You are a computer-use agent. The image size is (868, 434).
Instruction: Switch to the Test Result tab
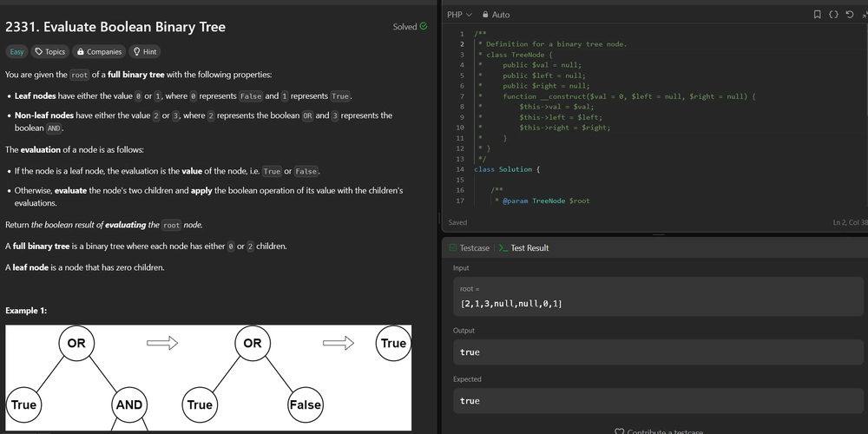pyautogui.click(x=523, y=248)
